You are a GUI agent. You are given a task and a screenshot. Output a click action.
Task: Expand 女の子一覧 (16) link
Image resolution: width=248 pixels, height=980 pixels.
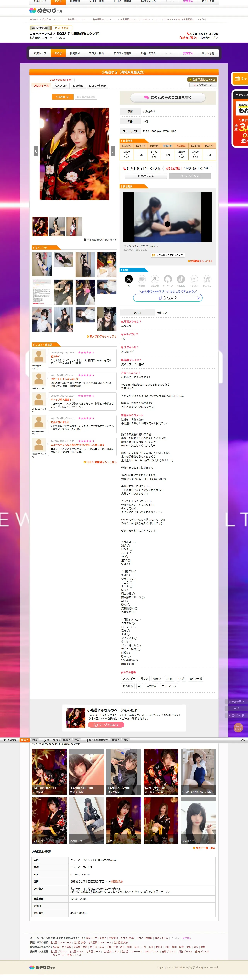(x=204, y=848)
